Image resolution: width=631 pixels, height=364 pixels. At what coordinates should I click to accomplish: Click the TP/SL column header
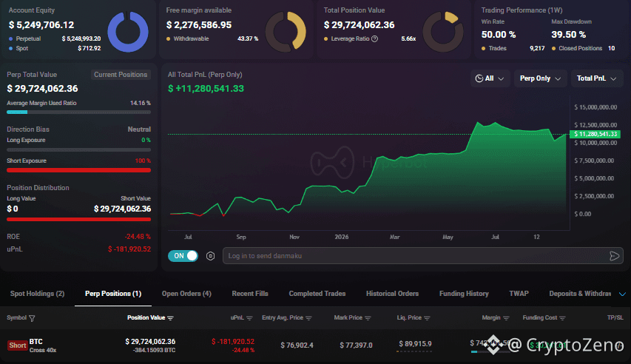tap(615, 317)
